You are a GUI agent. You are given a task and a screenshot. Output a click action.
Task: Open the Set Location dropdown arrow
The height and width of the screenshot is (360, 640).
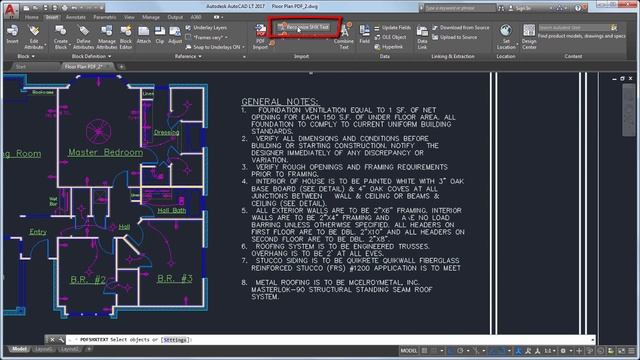(x=517, y=44)
